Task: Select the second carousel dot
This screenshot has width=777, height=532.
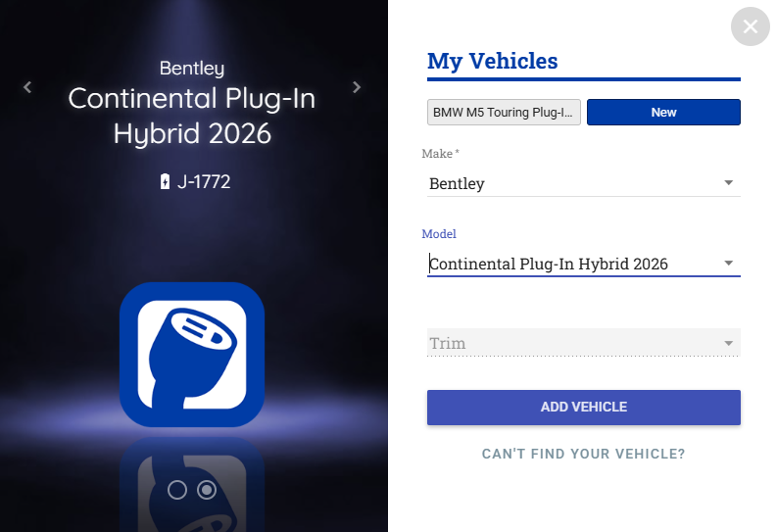Action: point(207,490)
